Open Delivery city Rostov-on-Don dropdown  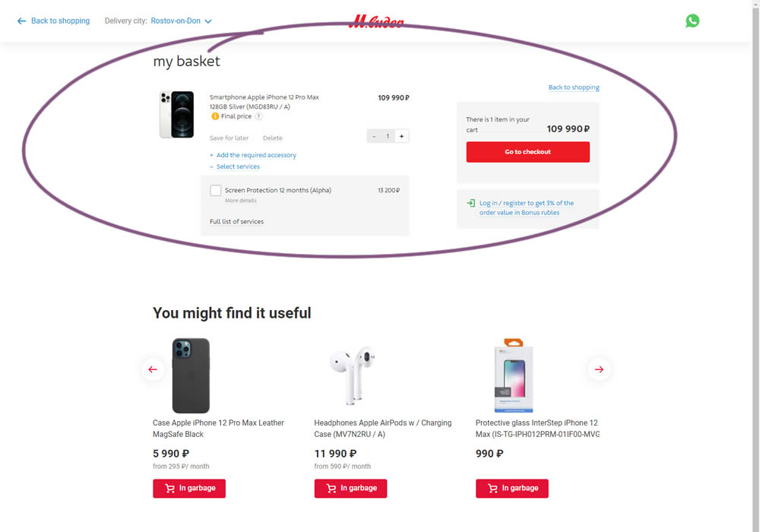181,21
